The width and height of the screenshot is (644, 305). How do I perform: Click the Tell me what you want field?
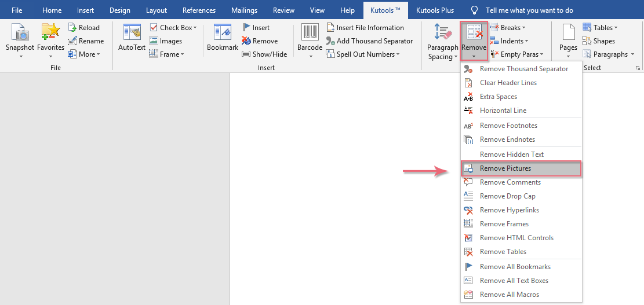[529, 10]
